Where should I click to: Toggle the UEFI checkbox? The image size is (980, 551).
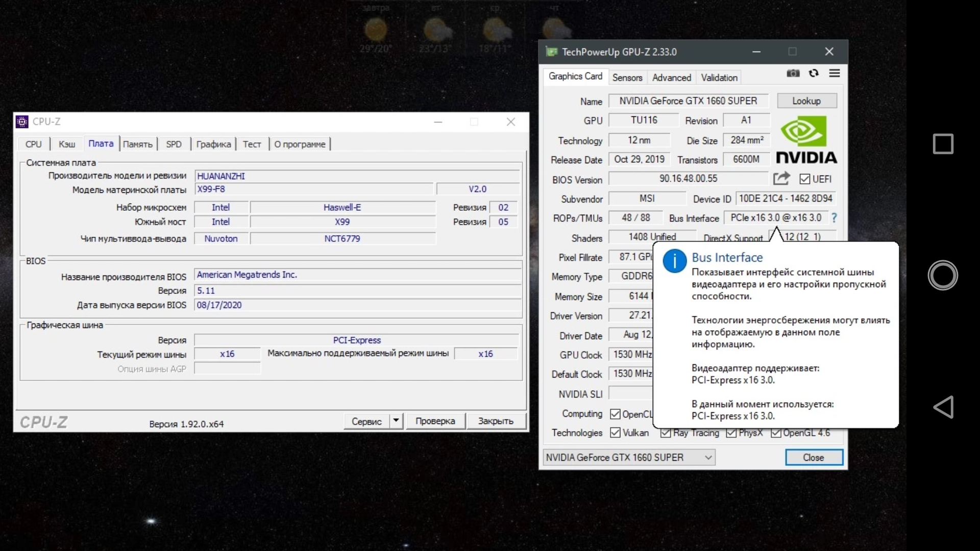point(805,179)
